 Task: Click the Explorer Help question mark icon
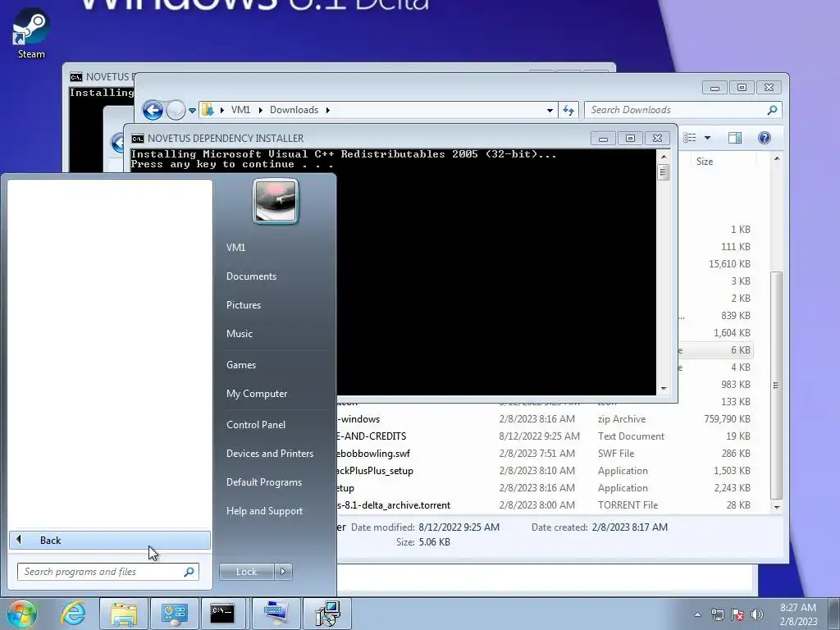point(764,138)
